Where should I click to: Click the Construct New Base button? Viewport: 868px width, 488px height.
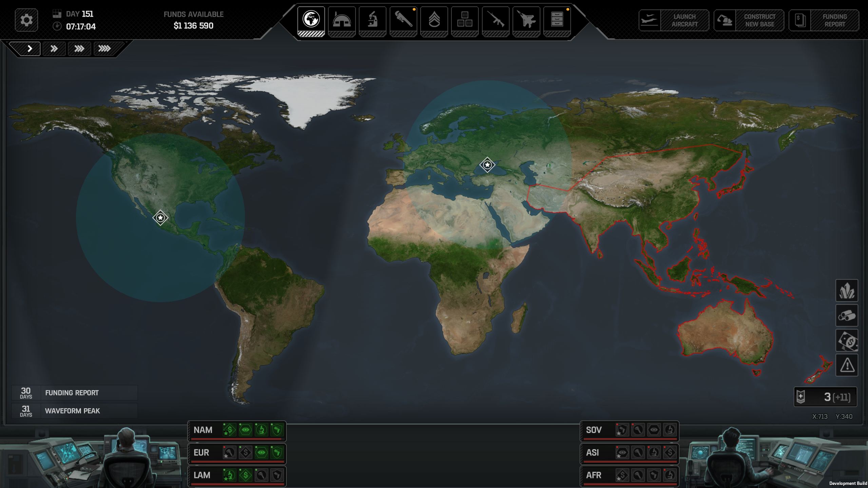(x=749, y=20)
